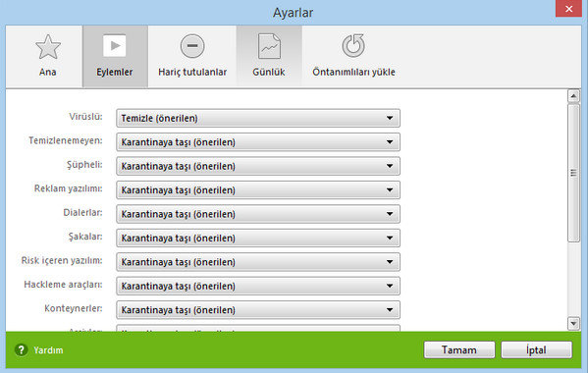Expand the Risk içeren yazılım dropdown
This screenshot has height=373, width=588.
pyautogui.click(x=258, y=262)
